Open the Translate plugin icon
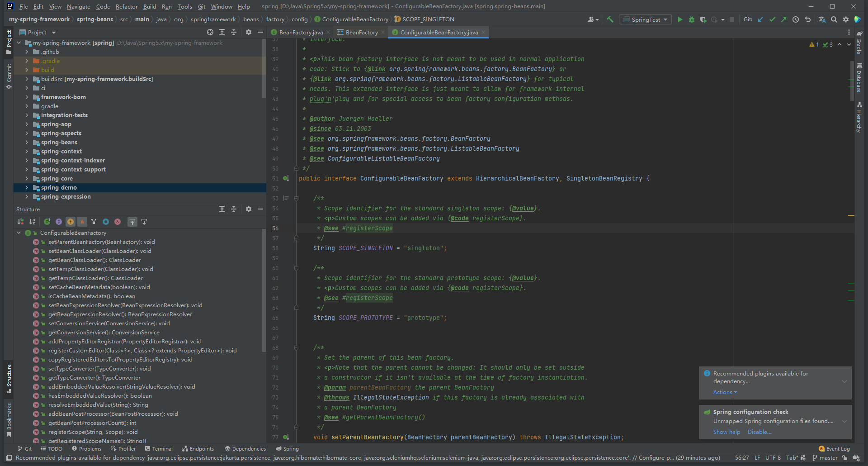 [822, 19]
